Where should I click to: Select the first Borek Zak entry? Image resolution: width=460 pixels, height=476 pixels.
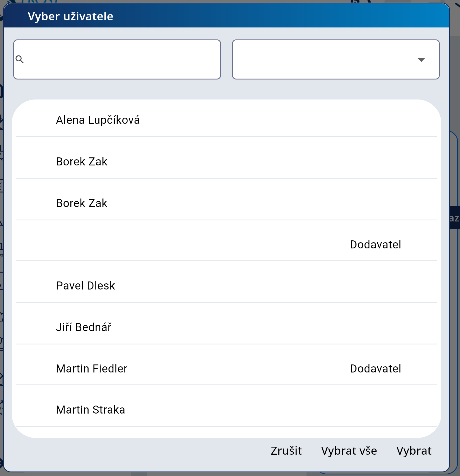coord(82,162)
